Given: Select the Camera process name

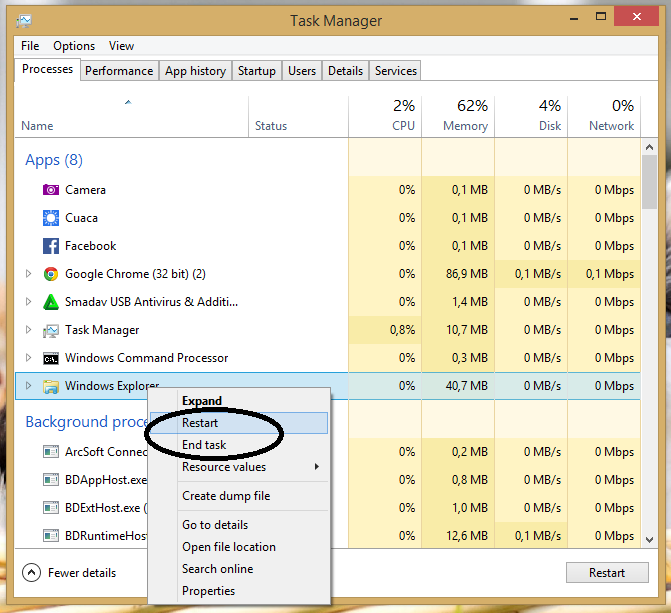Looking at the screenshot, I should [85, 190].
